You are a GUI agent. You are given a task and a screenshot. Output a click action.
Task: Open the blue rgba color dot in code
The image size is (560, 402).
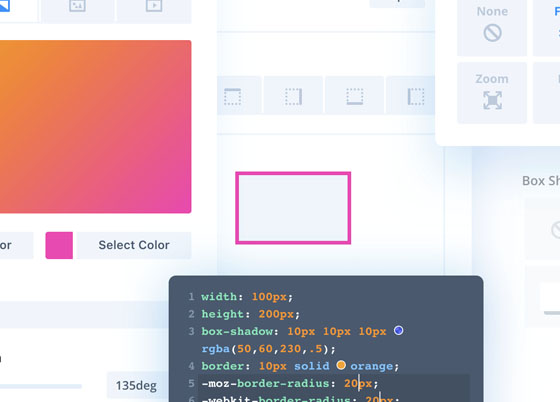click(x=399, y=331)
